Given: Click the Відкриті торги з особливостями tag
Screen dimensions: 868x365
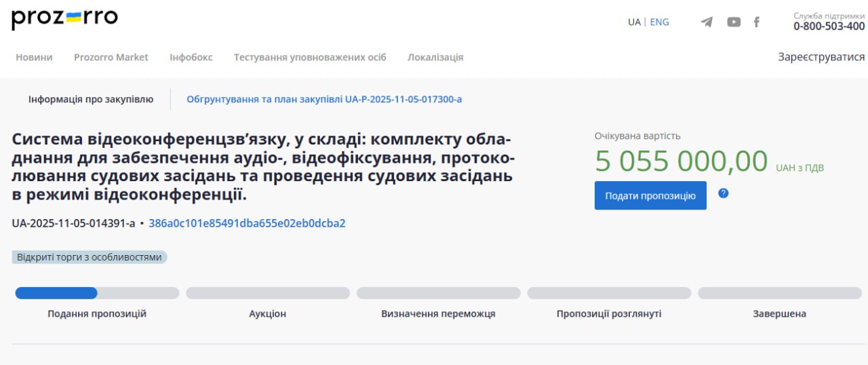Looking at the screenshot, I should (x=90, y=257).
